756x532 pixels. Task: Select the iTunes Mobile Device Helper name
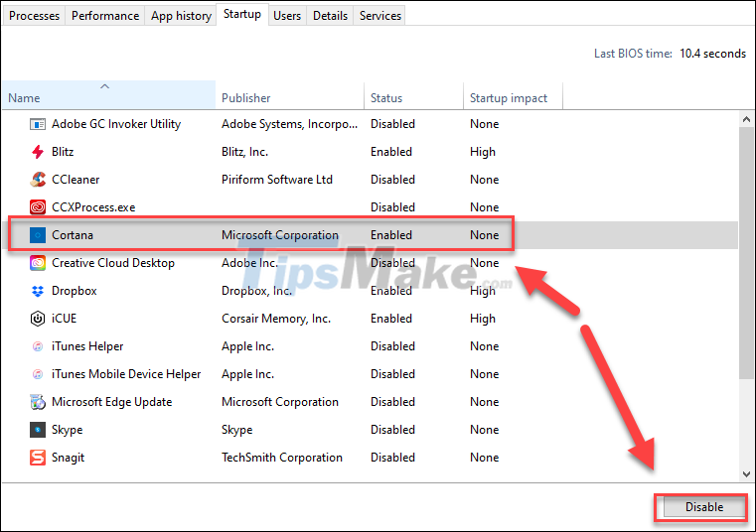pyautogui.click(x=126, y=374)
